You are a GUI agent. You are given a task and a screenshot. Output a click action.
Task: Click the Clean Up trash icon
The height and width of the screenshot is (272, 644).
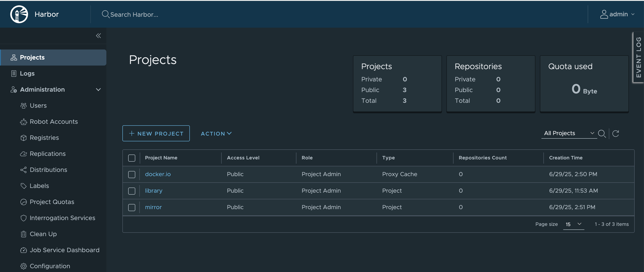click(24, 234)
